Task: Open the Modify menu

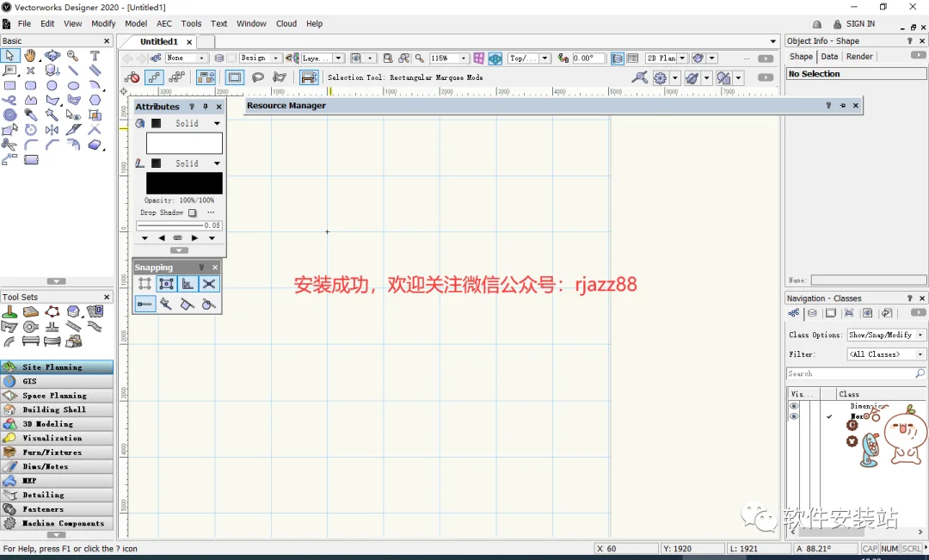Action: (103, 24)
